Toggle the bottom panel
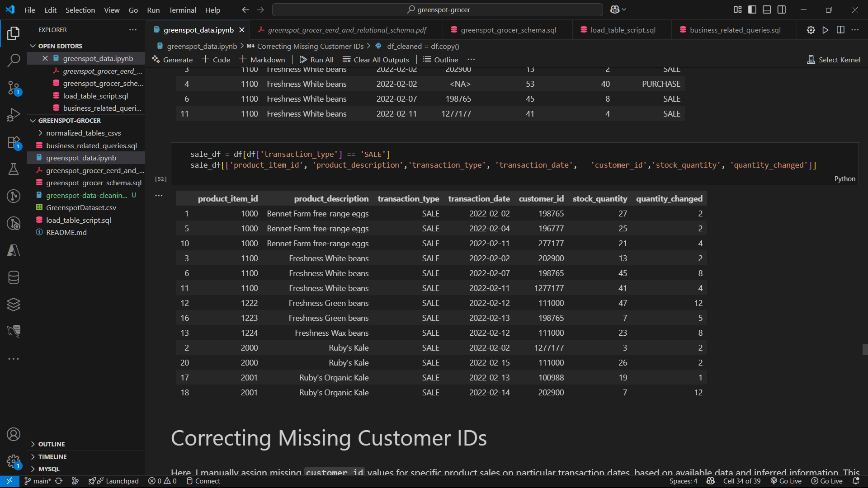868x488 pixels. coord(767,9)
